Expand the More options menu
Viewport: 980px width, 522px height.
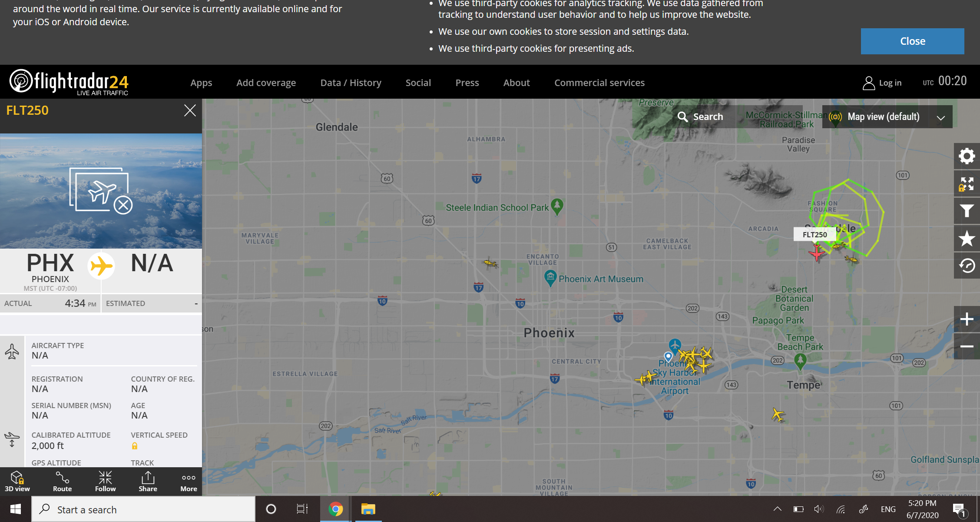(189, 481)
